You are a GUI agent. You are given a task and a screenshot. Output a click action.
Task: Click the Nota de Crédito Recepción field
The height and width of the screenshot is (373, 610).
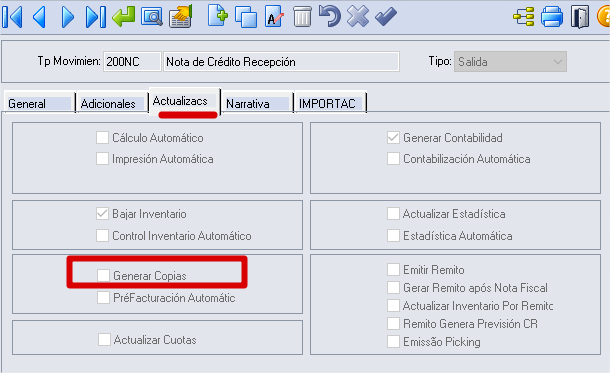pos(281,61)
